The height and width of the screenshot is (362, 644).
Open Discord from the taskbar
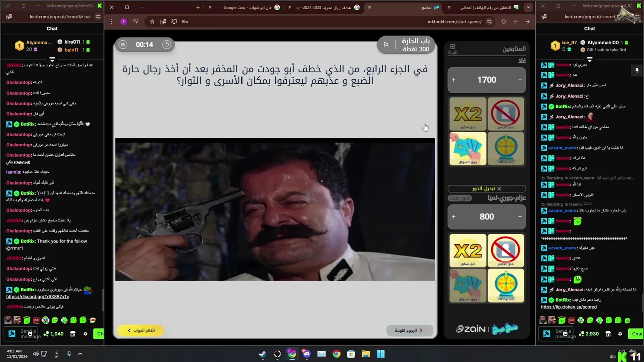click(x=307, y=354)
